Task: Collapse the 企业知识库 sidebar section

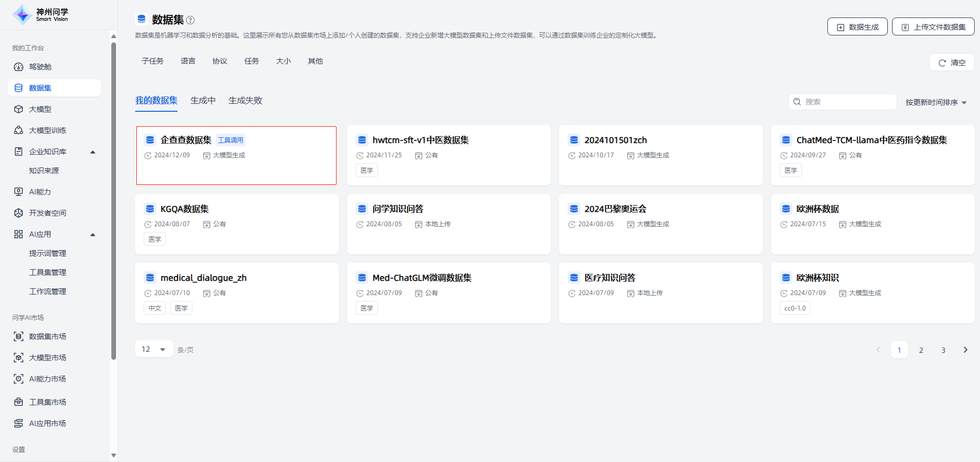Action: click(x=93, y=152)
